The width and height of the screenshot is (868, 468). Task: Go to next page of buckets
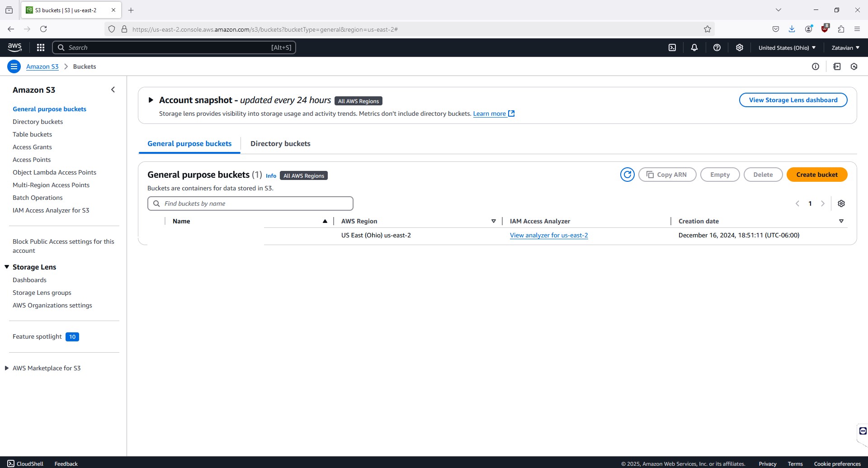point(823,203)
